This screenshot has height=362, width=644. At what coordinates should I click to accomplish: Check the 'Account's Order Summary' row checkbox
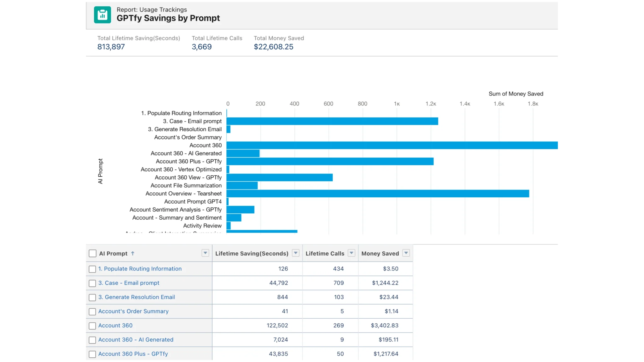[x=92, y=311]
